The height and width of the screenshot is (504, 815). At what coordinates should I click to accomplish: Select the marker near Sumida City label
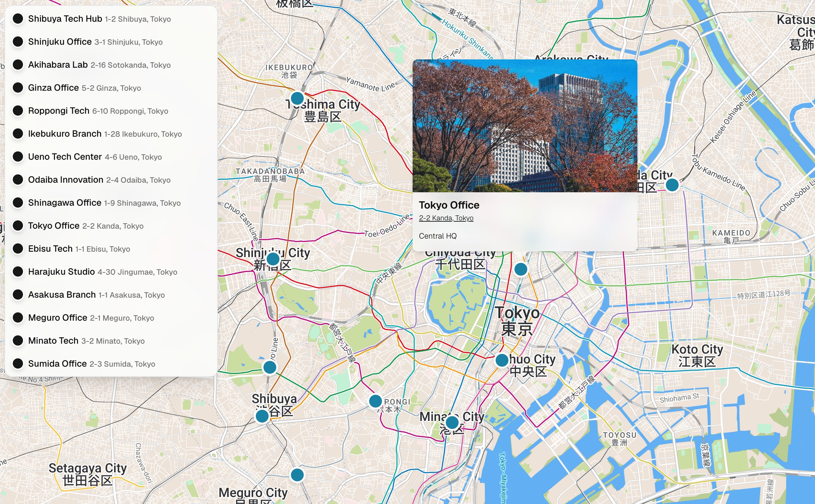click(x=672, y=185)
